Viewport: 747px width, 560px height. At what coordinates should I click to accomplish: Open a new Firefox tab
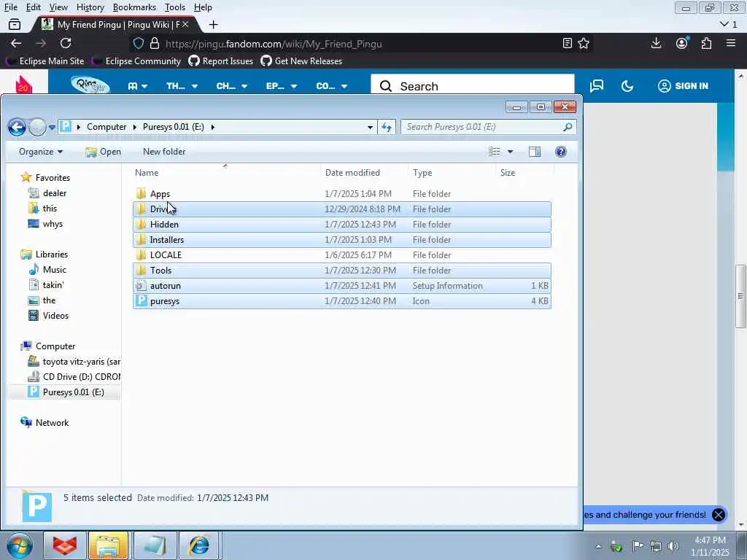214,24
